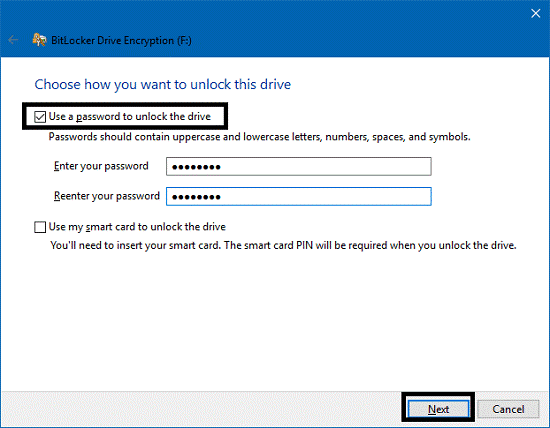Screen dimensions: 550x428
Task: Cancel the BitLocker setup wizard
Action: (508, 409)
